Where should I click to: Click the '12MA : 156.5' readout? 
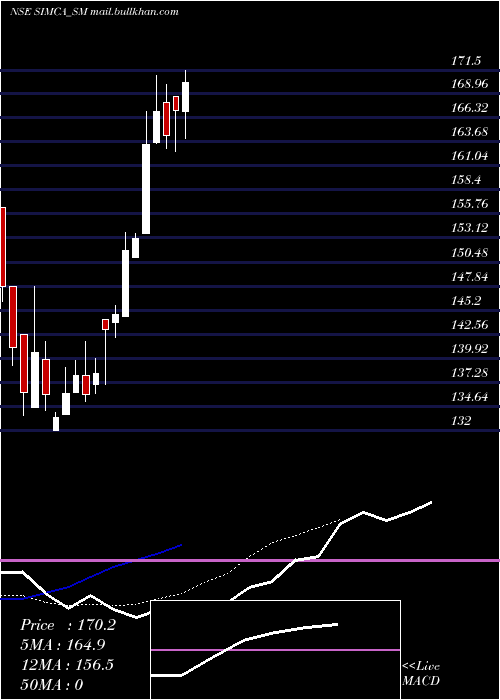pos(67,664)
